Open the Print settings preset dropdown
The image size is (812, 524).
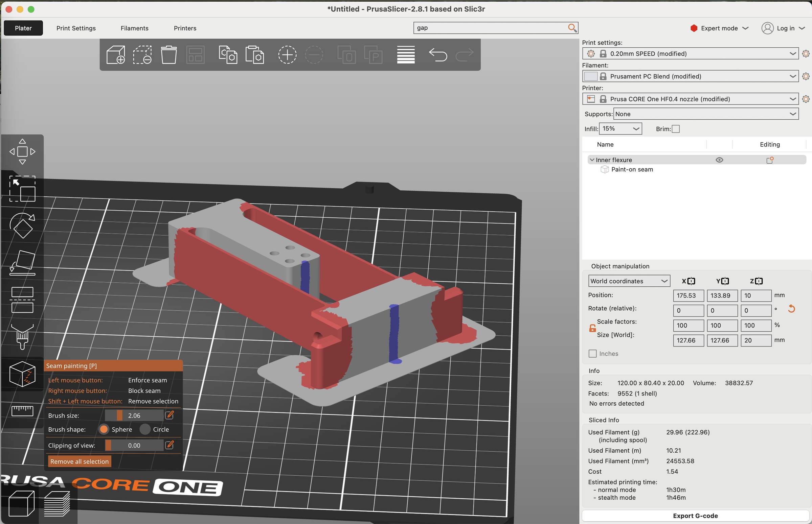pos(691,54)
